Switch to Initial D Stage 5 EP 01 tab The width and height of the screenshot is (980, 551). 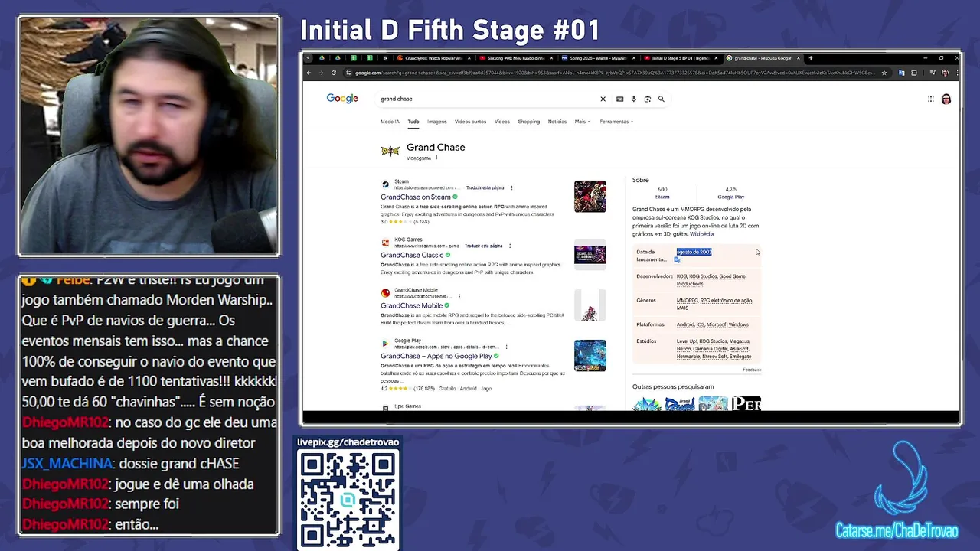680,58
